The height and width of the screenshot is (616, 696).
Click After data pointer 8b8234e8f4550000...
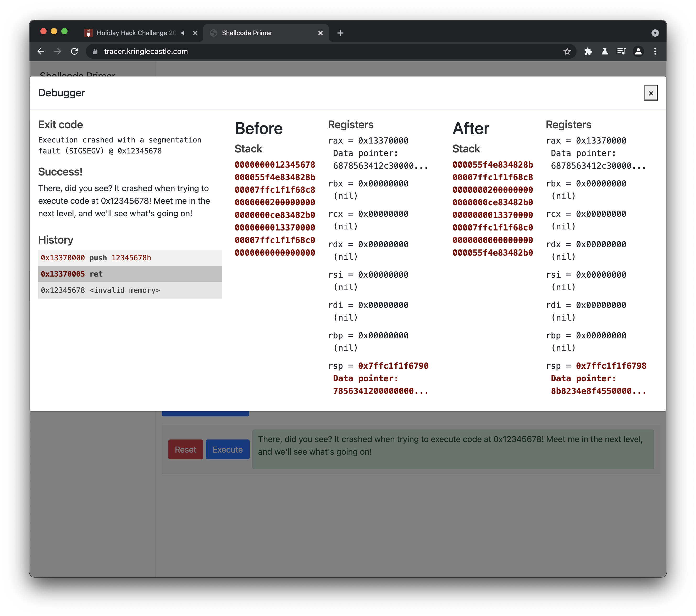[x=599, y=391]
